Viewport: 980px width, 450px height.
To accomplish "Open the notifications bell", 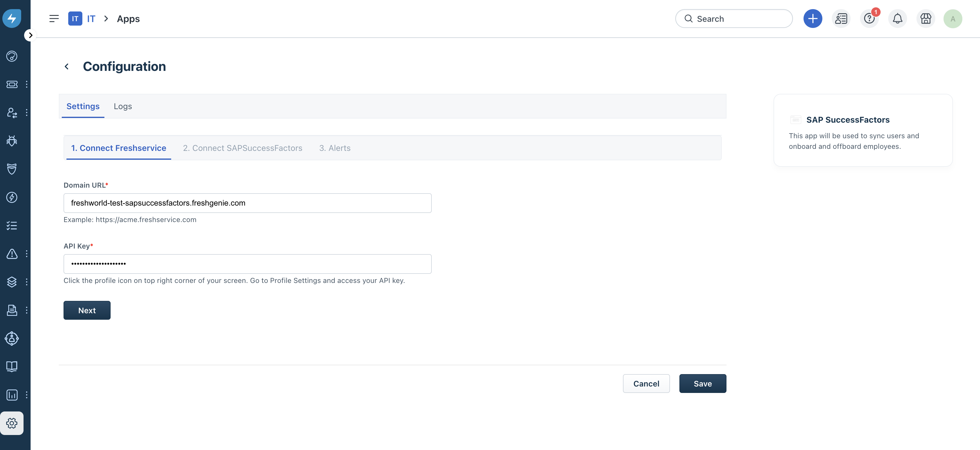I will 897,19.
